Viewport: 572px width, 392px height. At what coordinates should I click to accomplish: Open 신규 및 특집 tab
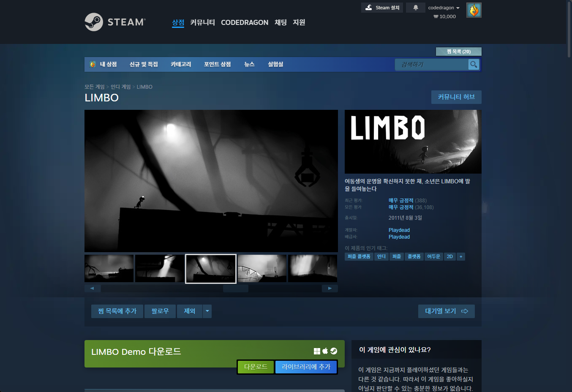tap(144, 64)
